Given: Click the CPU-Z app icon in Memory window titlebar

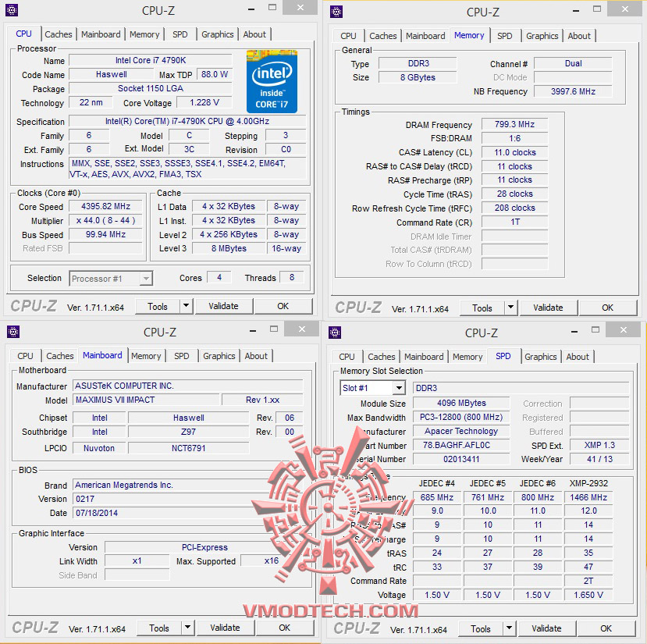Looking at the screenshot, I should click(336, 11).
